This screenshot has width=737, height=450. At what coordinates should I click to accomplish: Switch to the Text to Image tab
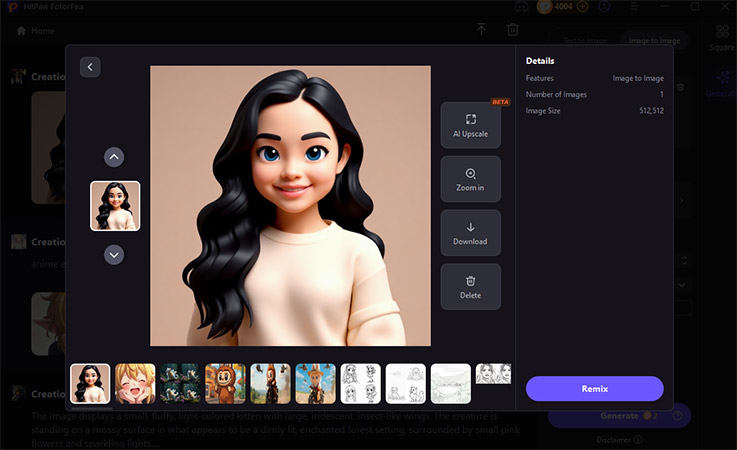pos(586,41)
